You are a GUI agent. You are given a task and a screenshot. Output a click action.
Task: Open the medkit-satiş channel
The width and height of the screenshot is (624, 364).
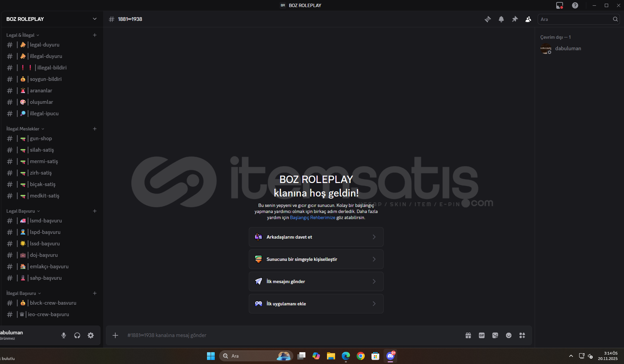[x=52, y=196]
